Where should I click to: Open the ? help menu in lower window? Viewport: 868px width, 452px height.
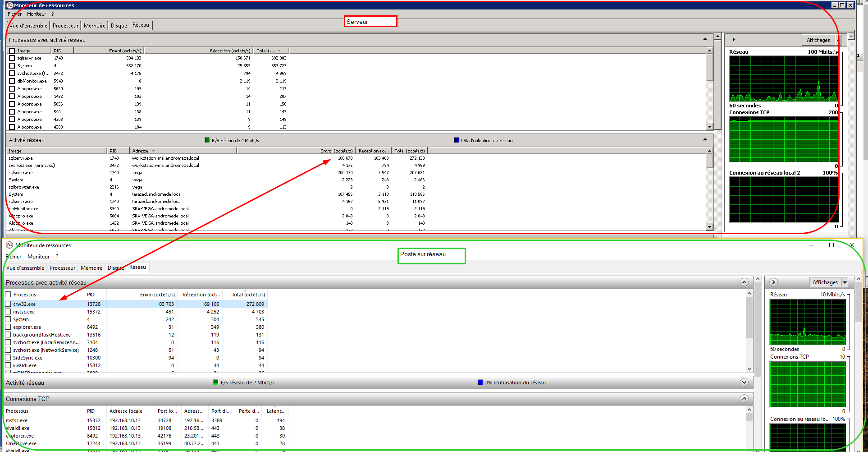(57, 257)
